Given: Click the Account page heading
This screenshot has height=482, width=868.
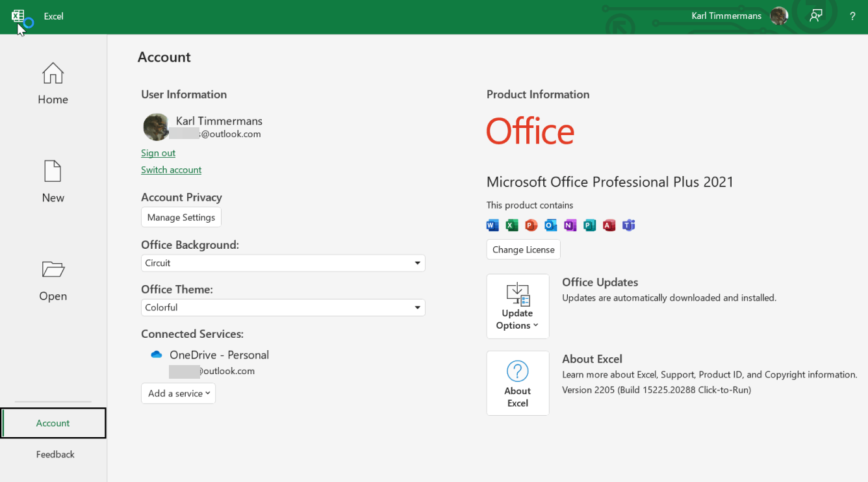Looking at the screenshot, I should pos(164,57).
